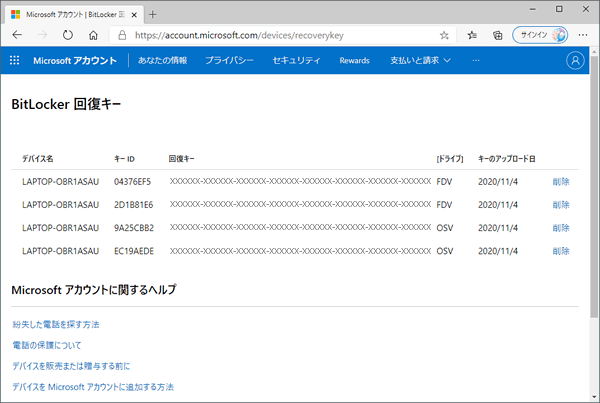This screenshot has width=600, height=403.
Task: Click the キーのアップロード日 column header
Action: (x=507, y=159)
